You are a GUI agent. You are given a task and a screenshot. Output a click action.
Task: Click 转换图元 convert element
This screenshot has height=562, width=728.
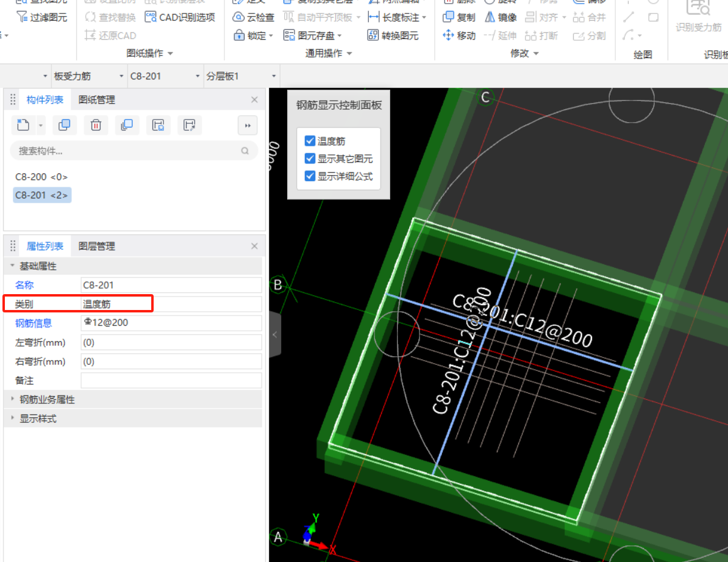[393, 35]
